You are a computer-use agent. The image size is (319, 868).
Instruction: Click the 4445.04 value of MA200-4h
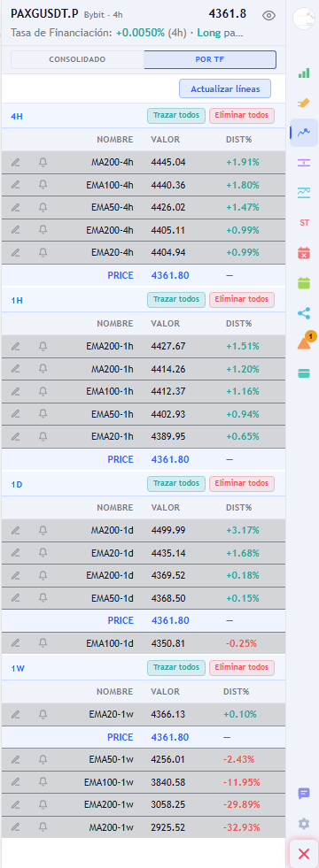[168, 162]
